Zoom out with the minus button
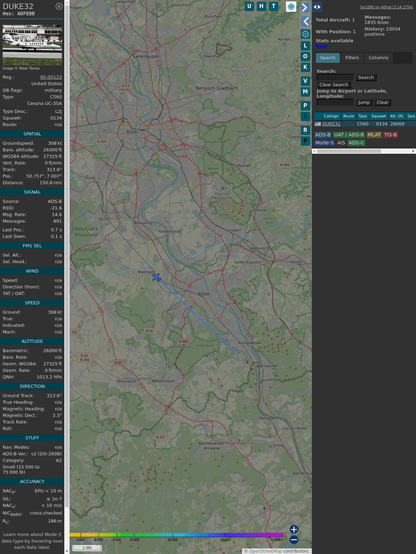 (294, 540)
